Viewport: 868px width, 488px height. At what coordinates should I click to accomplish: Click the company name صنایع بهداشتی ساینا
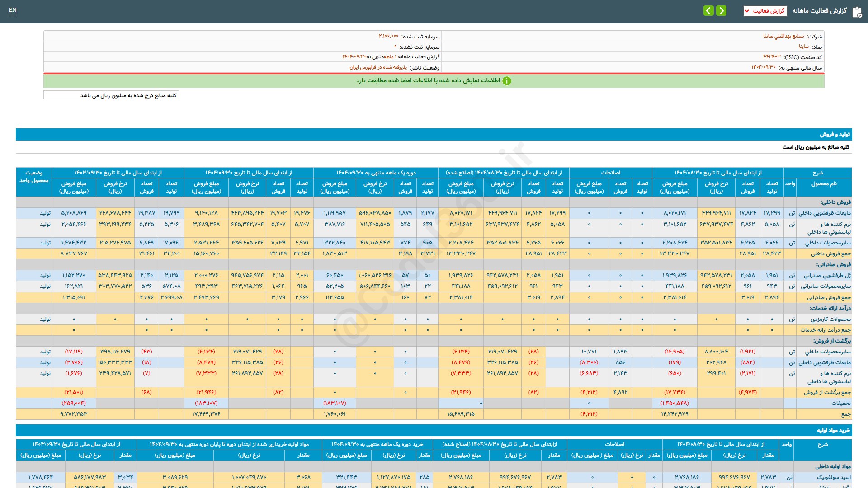(783, 36)
